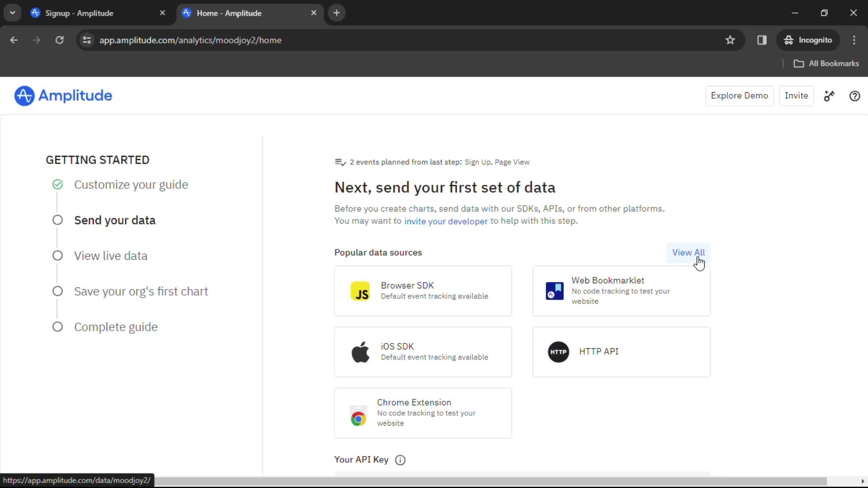This screenshot has height=488, width=868.
Task: Open the browser side panel icon
Action: pos(762,40)
